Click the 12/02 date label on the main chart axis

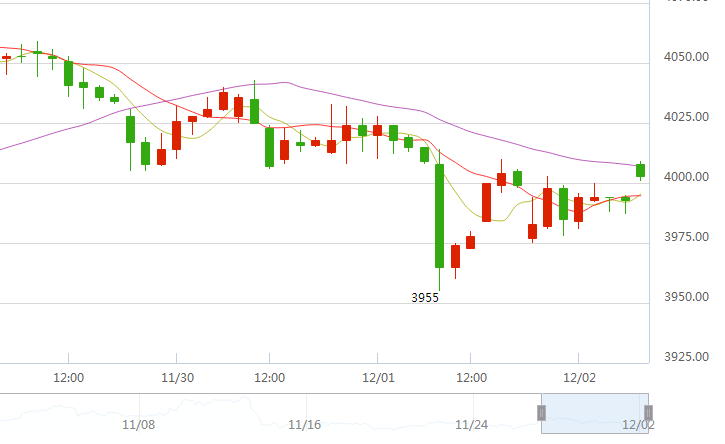(578, 378)
